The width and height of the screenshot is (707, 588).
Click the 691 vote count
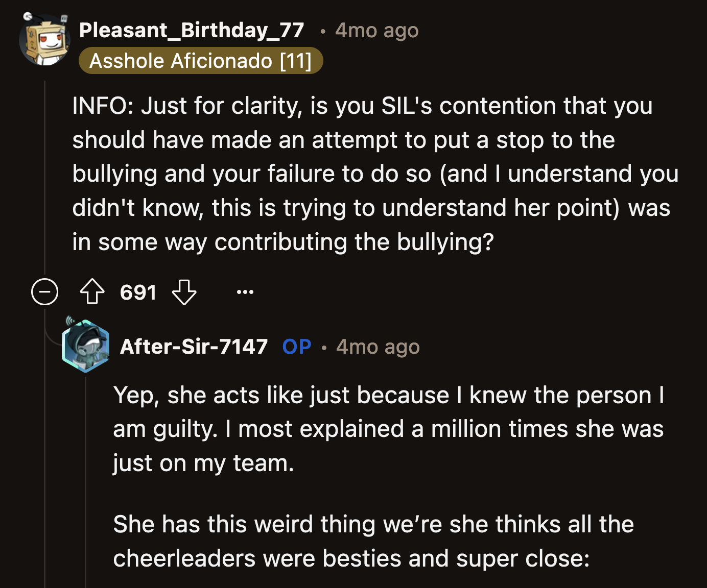[138, 291]
